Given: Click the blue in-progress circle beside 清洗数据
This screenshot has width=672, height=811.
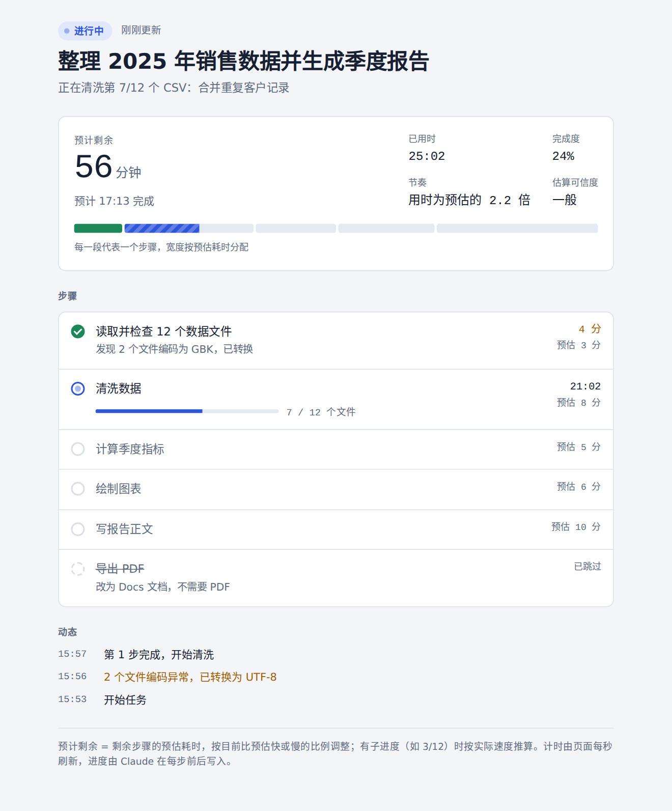Looking at the screenshot, I should click(x=78, y=389).
